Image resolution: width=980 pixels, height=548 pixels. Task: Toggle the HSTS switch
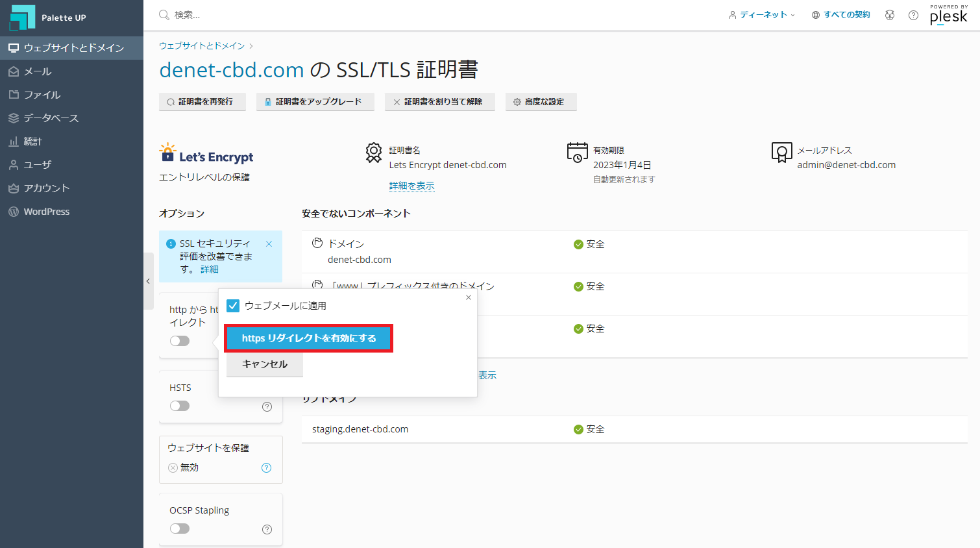(x=180, y=406)
